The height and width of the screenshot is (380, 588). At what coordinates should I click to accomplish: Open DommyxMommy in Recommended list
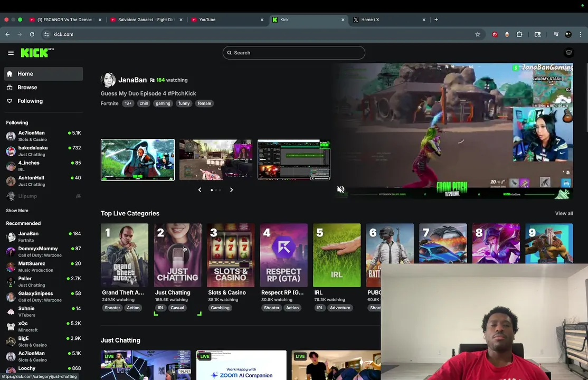43,252
